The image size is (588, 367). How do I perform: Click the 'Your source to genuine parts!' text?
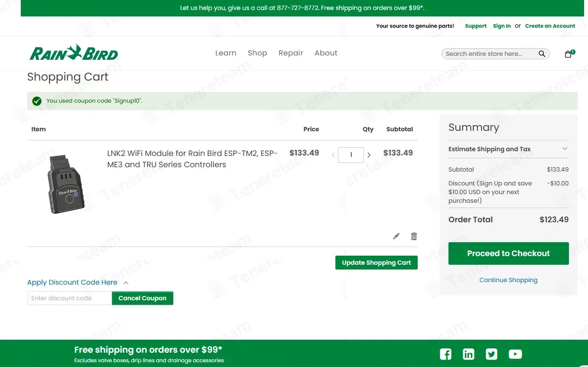click(415, 26)
